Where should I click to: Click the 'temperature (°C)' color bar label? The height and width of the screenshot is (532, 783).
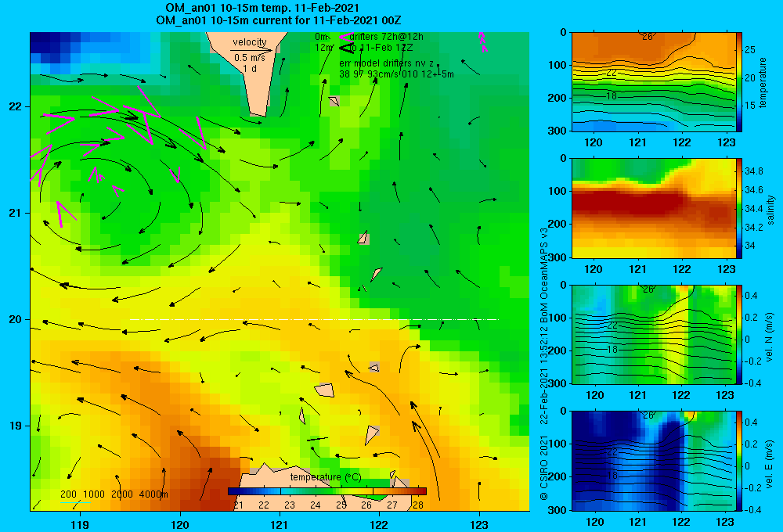click(326, 477)
